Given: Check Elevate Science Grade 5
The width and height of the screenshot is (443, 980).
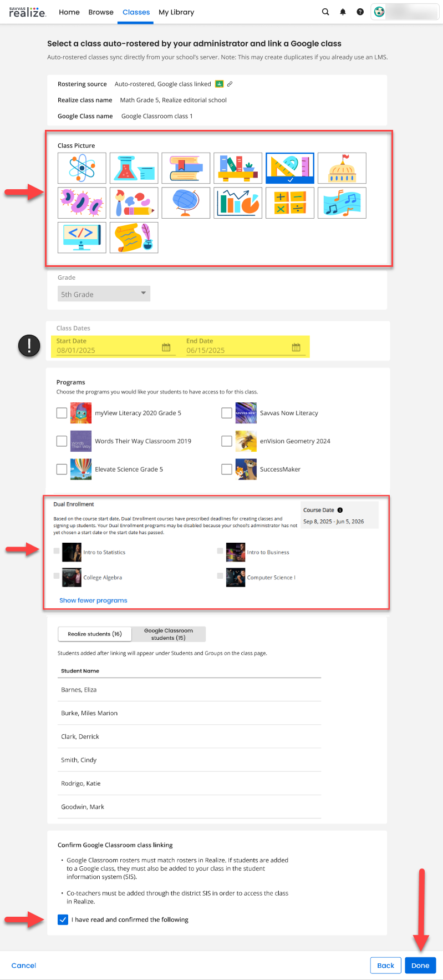Looking at the screenshot, I should pos(62,469).
